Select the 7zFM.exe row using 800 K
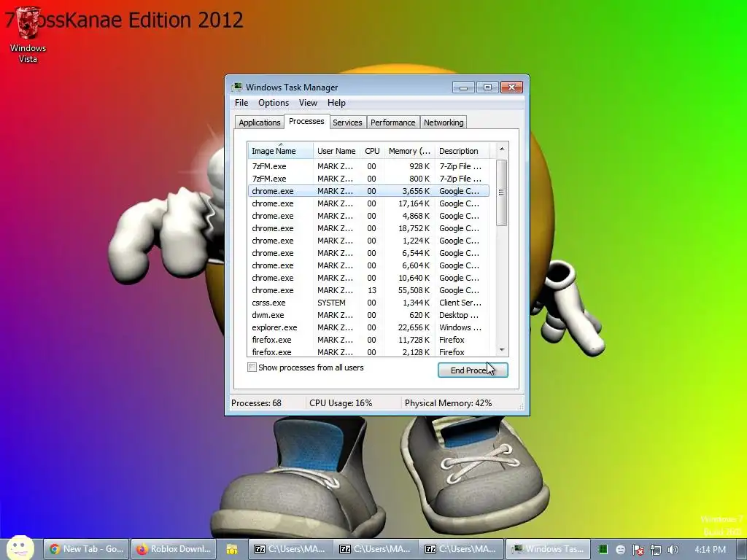Screen dimensions: 747x560 coord(368,179)
